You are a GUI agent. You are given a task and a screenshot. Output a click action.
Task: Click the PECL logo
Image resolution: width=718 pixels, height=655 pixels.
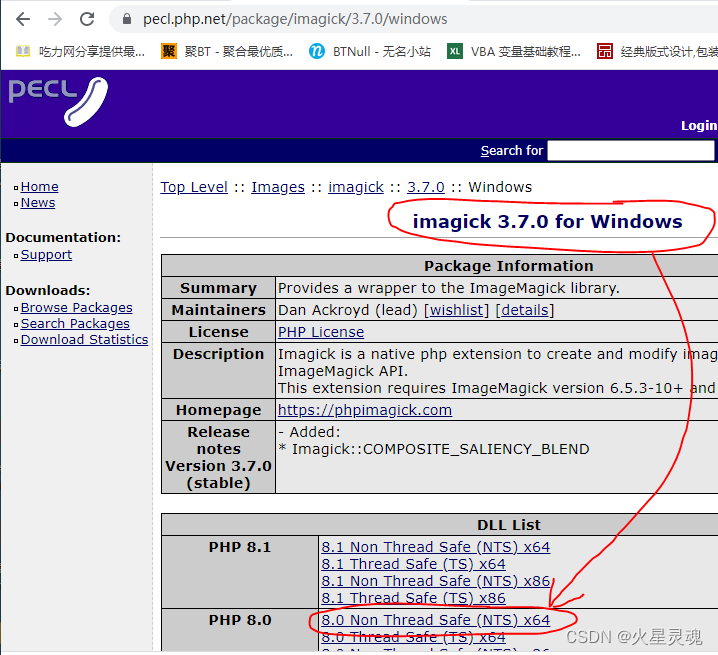coord(58,102)
